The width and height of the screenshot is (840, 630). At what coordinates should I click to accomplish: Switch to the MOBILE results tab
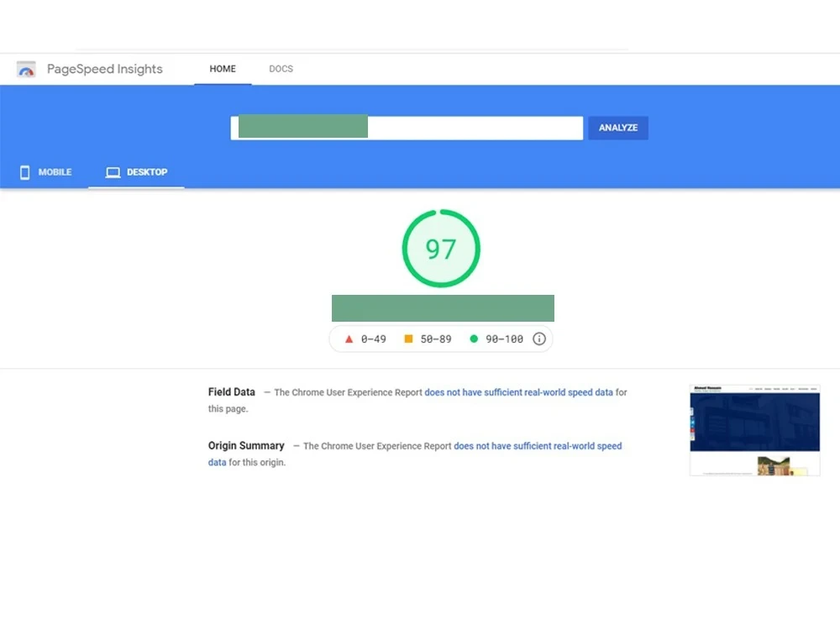tap(45, 172)
